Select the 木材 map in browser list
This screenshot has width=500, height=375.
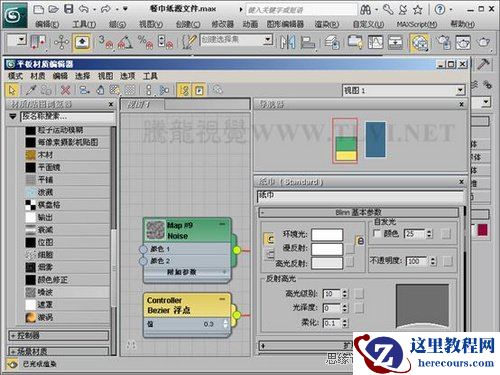pyautogui.click(x=67, y=155)
